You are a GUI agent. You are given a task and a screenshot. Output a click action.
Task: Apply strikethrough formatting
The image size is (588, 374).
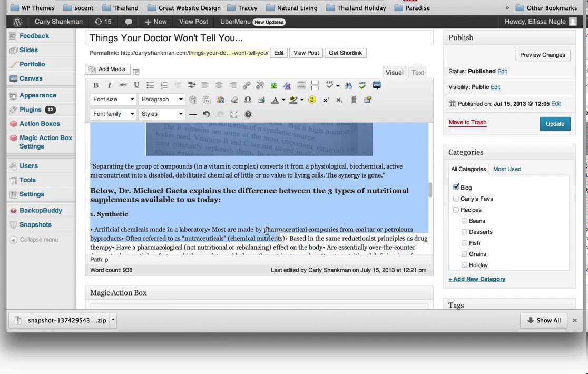pyautogui.click(x=123, y=85)
